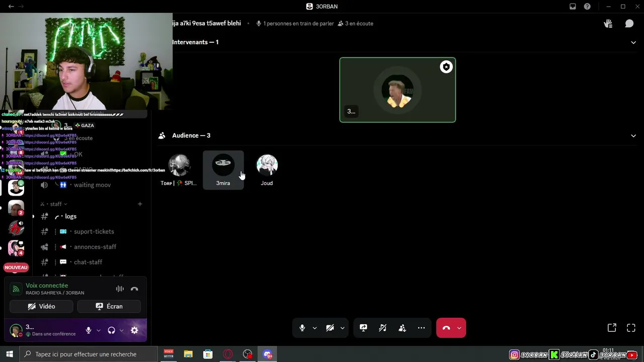This screenshot has width=644, height=362.
Task: Toggle camera in the stage controls
Action: click(x=330, y=328)
